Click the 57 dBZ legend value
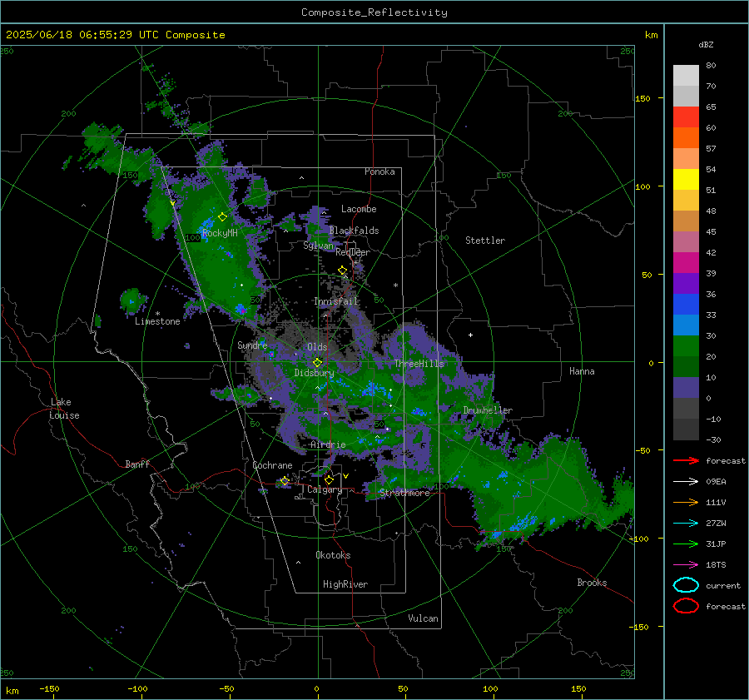 pyautogui.click(x=711, y=149)
